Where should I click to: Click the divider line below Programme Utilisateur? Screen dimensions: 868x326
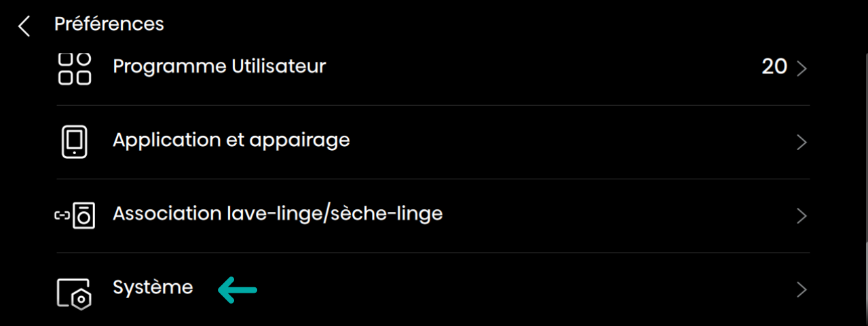pos(433,105)
